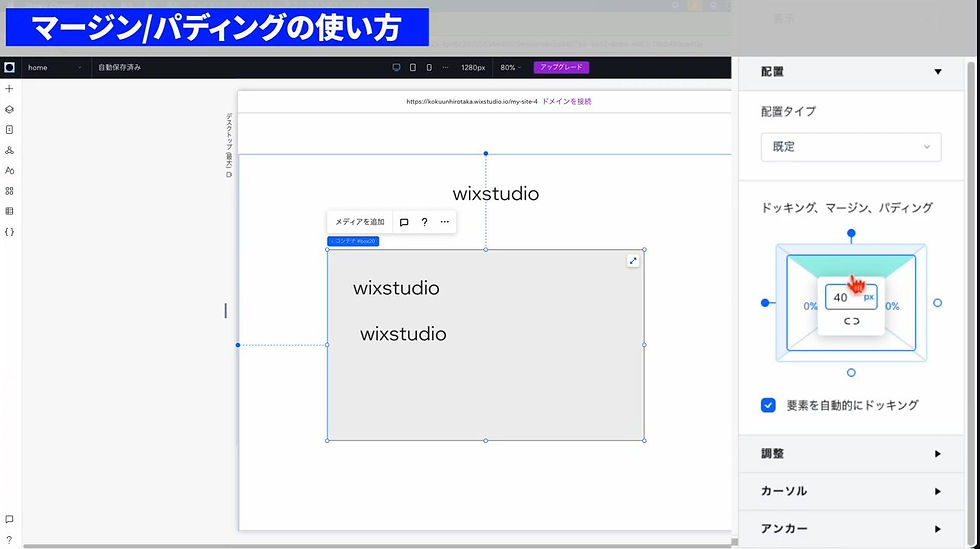Open the help question mark in sidebar
Image resolution: width=980 pixels, height=549 pixels.
click(x=9, y=540)
